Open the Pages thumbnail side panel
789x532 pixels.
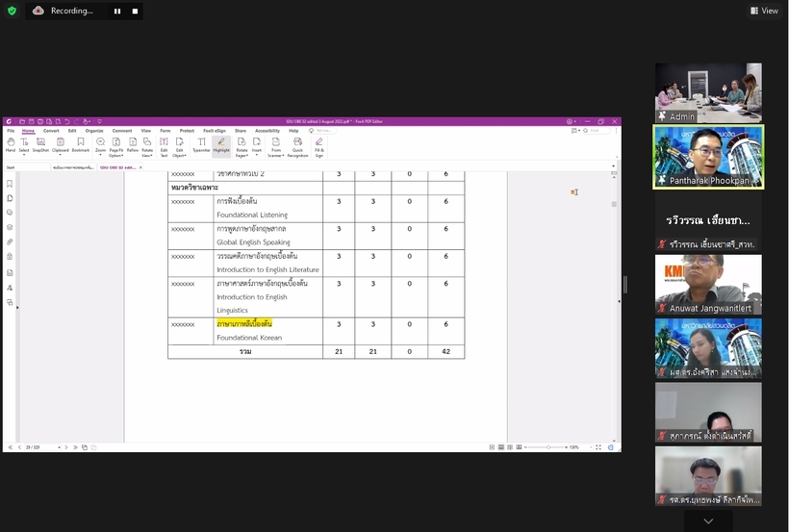click(10, 198)
